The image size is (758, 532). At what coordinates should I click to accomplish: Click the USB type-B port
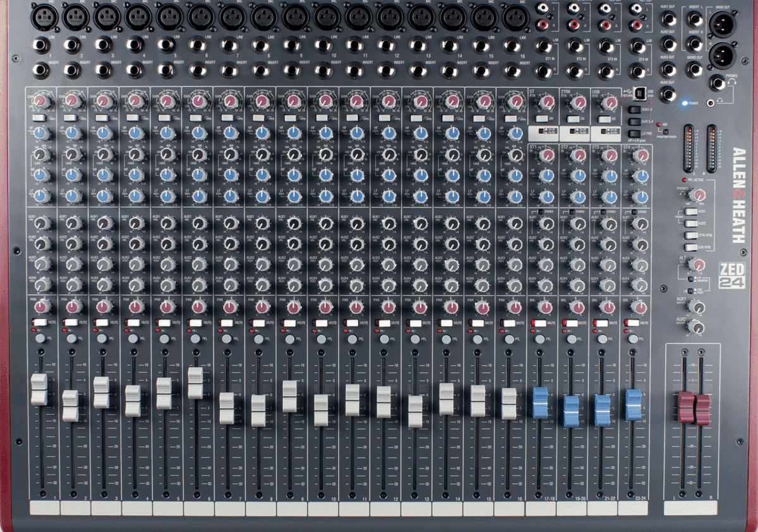[639, 92]
